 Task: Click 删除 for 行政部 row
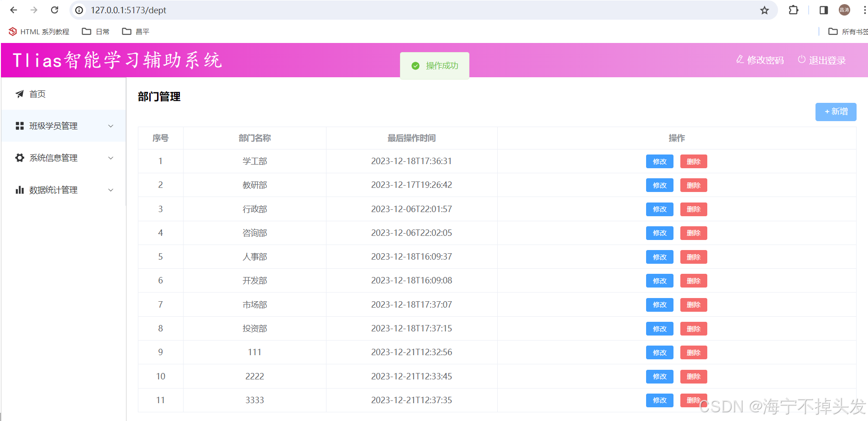(694, 209)
